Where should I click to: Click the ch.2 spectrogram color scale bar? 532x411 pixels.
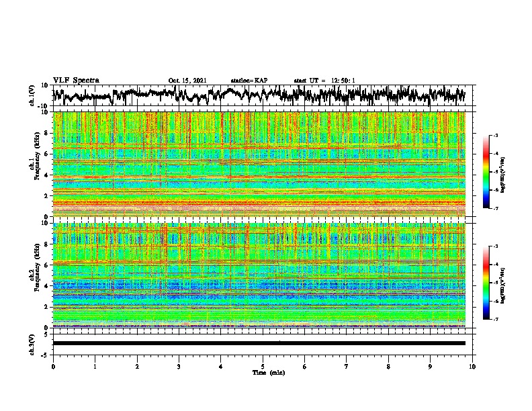coord(486,283)
